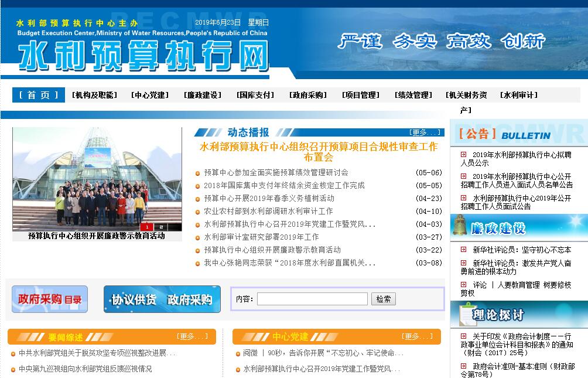Switch slideshow to image 2
588x378 pixels.
coord(160,227)
